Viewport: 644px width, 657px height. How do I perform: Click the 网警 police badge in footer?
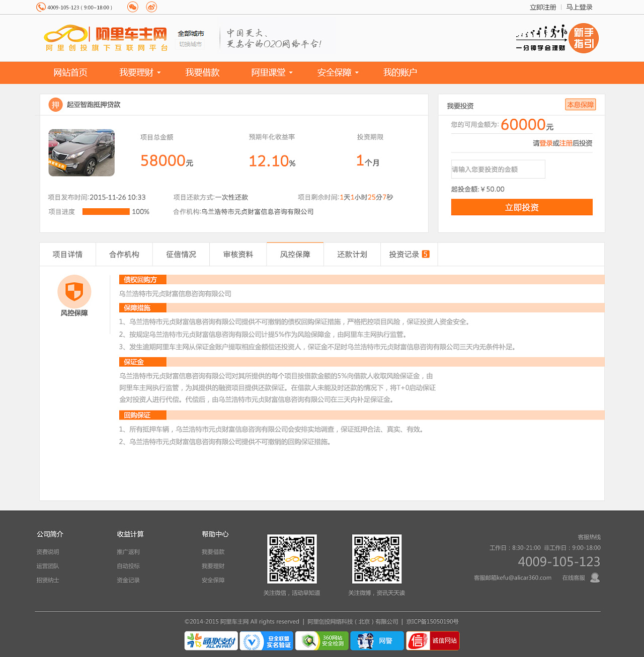[x=377, y=641]
